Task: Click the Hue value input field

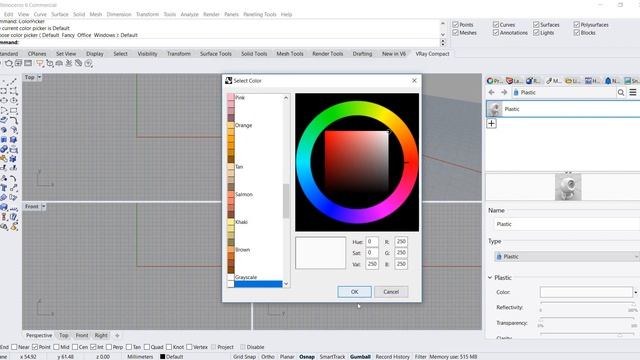Action: coord(372,242)
